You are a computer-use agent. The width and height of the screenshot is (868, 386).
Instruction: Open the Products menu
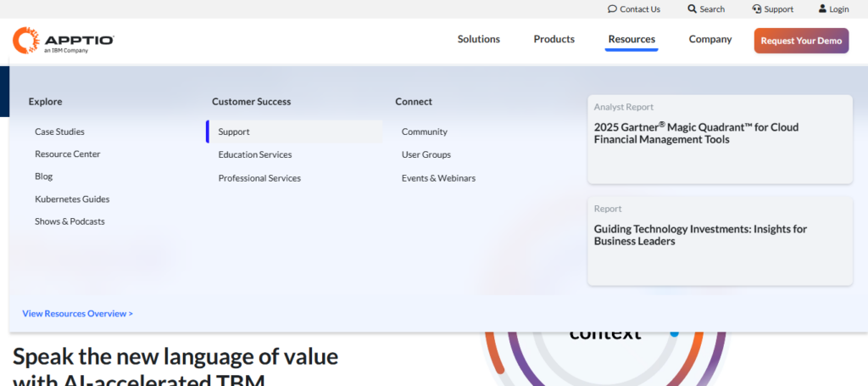point(554,39)
